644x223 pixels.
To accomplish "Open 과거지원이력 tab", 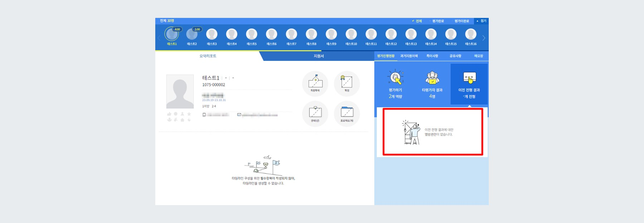I will click(x=409, y=56).
